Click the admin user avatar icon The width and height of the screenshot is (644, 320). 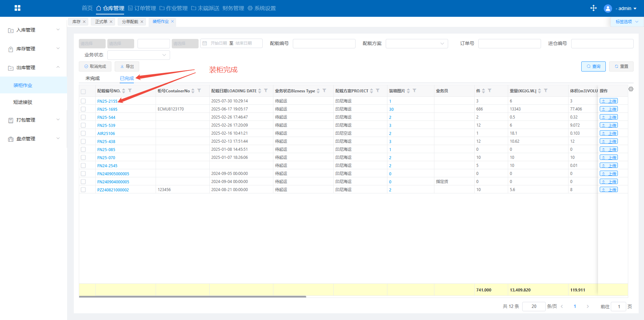[607, 8]
